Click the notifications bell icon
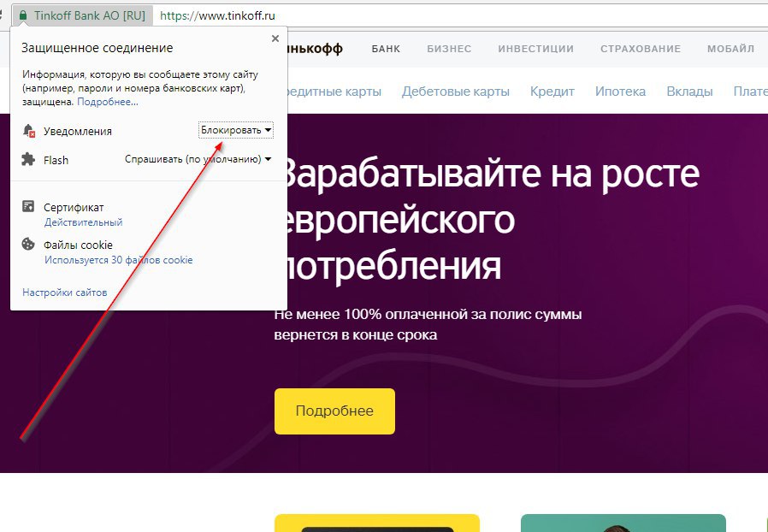This screenshot has height=532, width=768. click(29, 131)
